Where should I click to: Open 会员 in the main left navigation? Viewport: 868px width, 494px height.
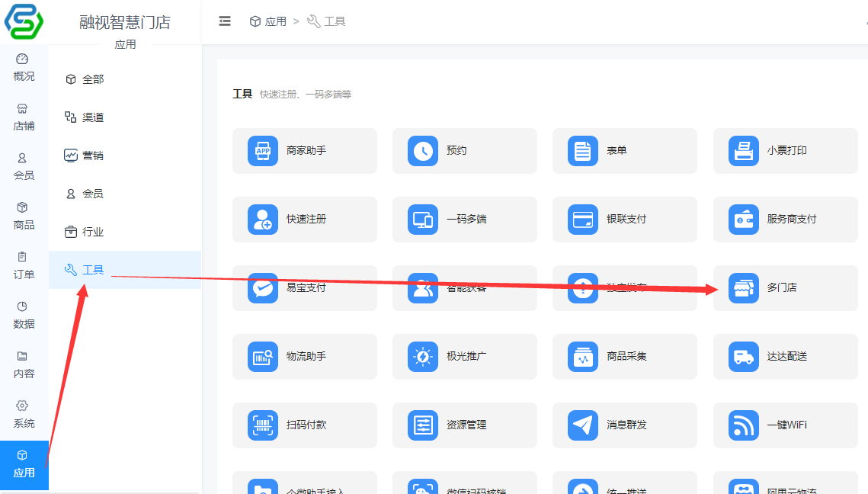click(24, 167)
